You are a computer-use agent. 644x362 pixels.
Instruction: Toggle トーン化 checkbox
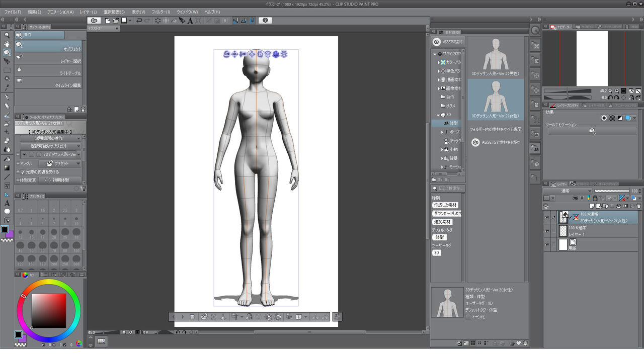(468, 317)
